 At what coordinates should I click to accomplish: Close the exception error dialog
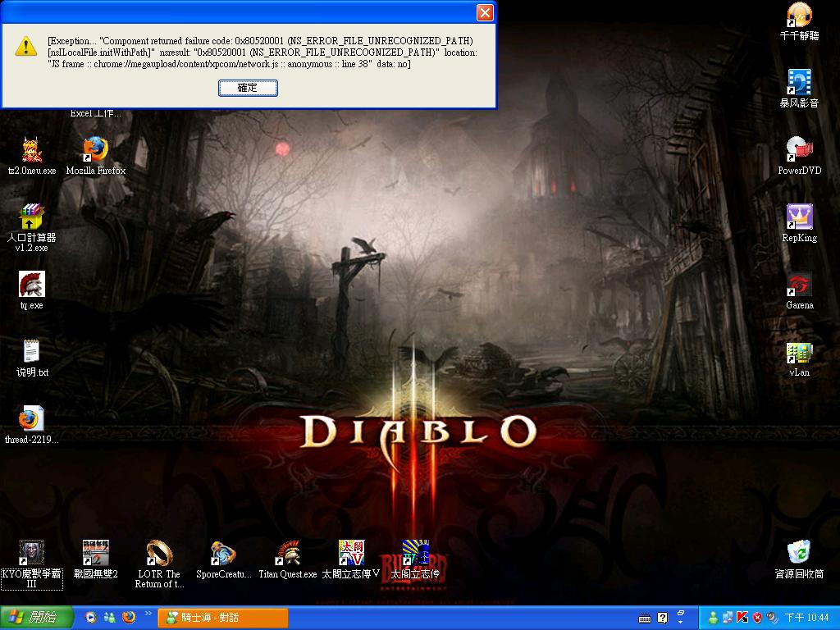point(485,12)
